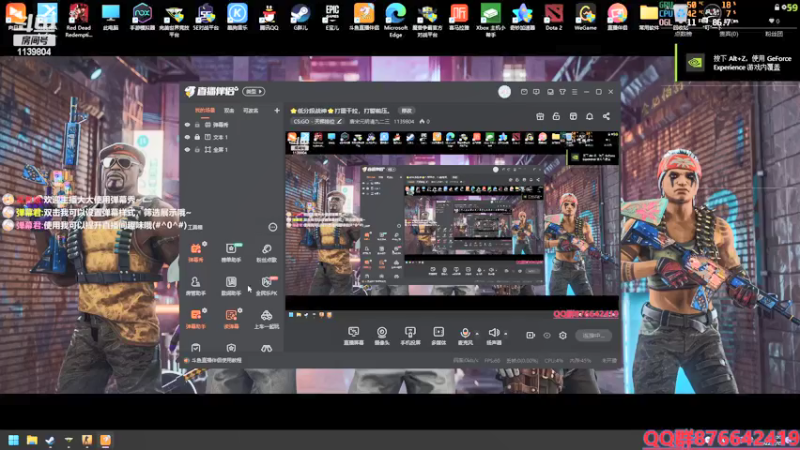Select the 全屏 1 layer row
Image resolution: width=800 pixels, height=450 pixels.
tap(232, 150)
